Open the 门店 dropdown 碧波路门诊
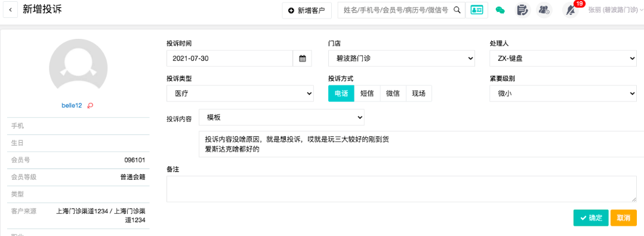 (x=402, y=59)
